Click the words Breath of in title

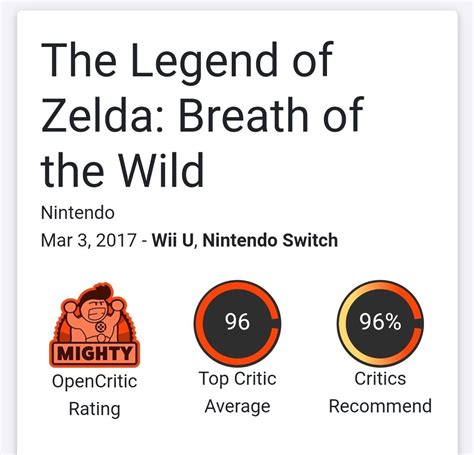tap(271, 115)
